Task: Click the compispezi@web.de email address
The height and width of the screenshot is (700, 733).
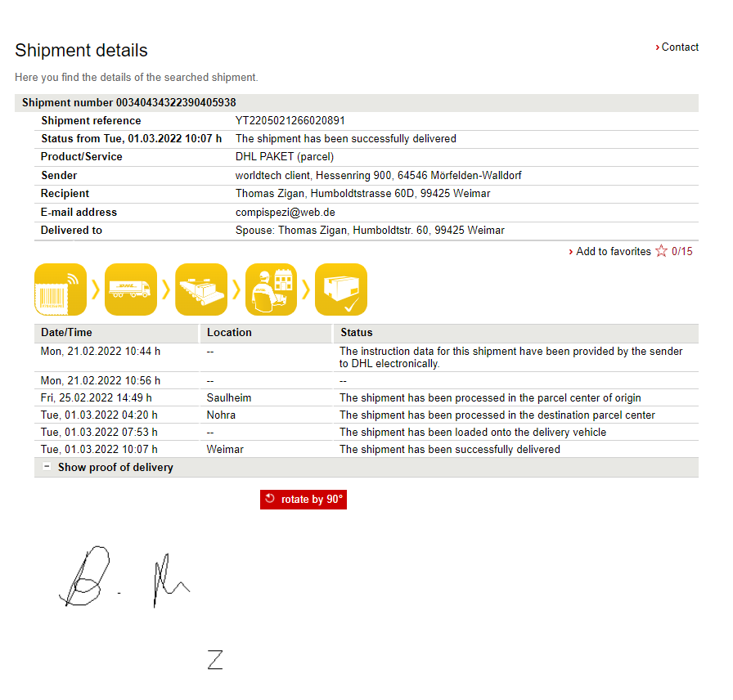Action: point(285,212)
